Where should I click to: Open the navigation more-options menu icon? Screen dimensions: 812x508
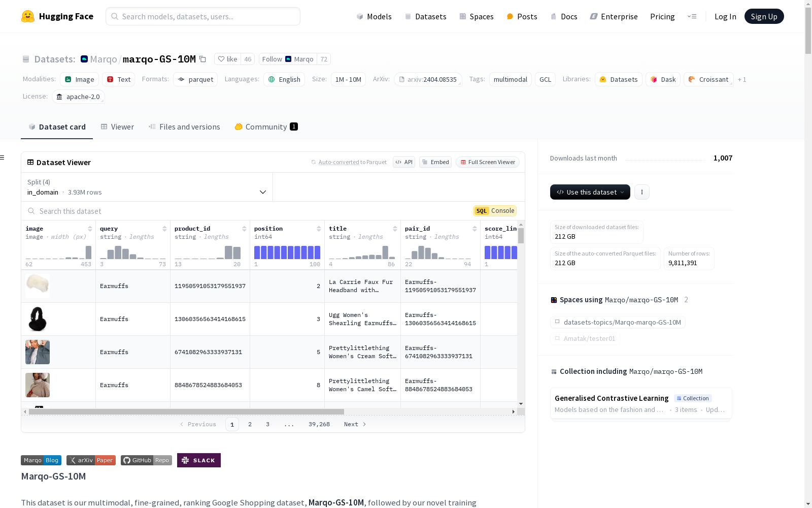pos(692,16)
